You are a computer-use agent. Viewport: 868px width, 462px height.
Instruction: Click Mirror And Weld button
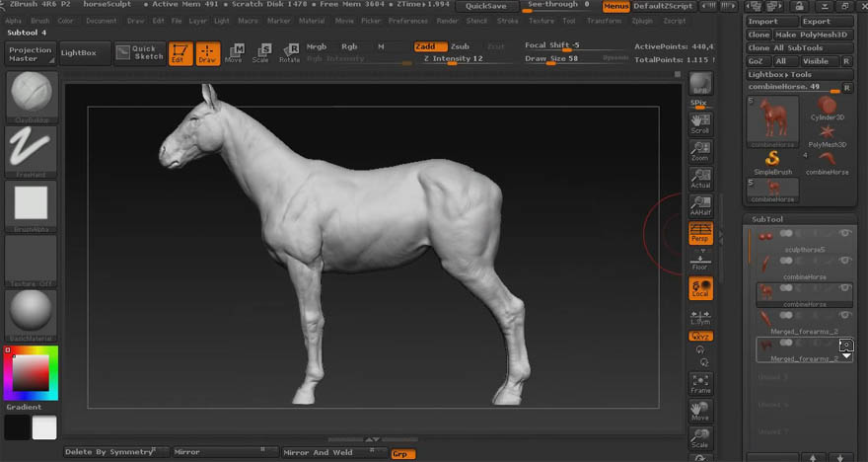(x=333, y=452)
